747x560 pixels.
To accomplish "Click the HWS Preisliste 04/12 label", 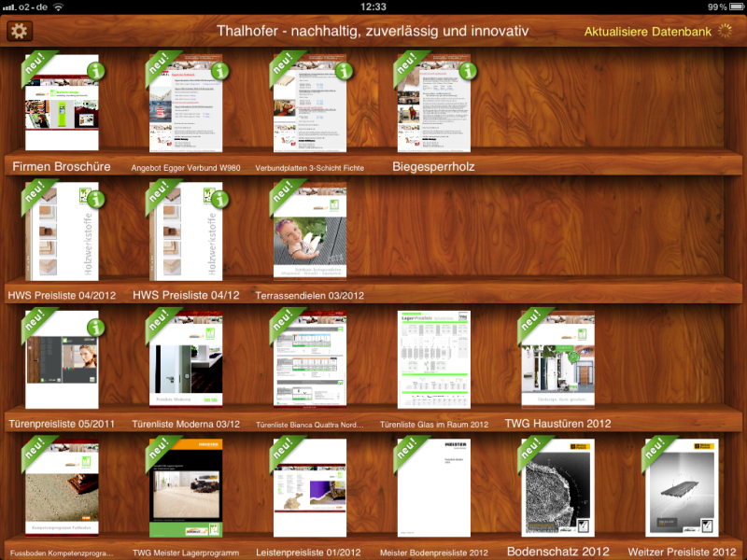I will pos(186,295).
